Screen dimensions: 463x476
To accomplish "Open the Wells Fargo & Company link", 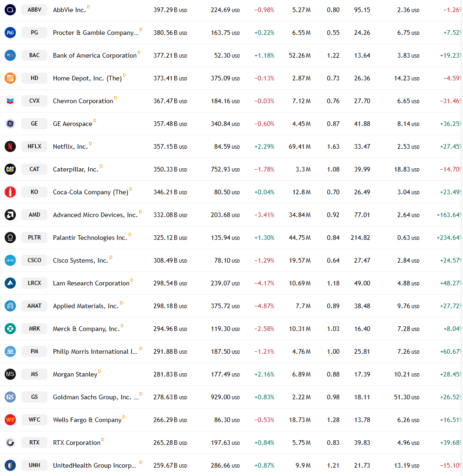I will (87, 420).
